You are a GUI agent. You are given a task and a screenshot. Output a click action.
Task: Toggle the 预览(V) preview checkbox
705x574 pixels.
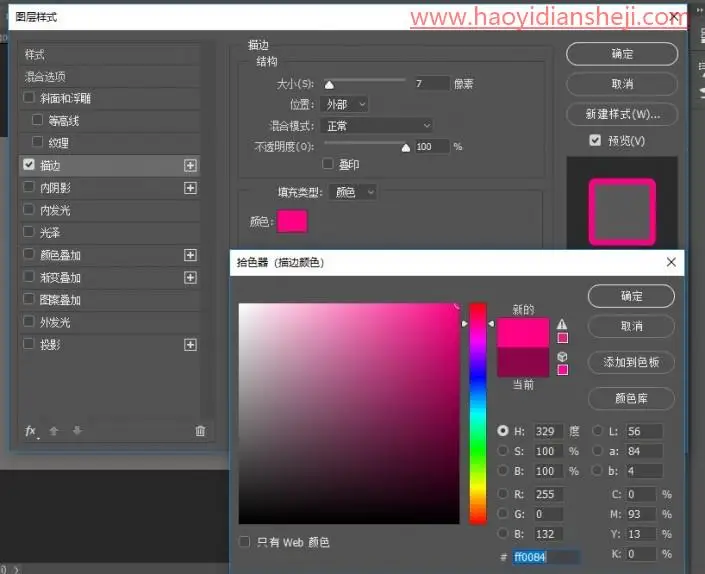point(595,140)
